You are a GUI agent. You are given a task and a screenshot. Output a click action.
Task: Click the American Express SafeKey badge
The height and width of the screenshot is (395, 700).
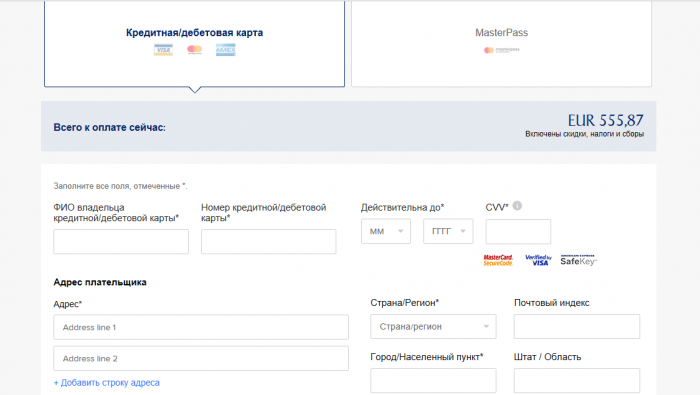click(579, 260)
